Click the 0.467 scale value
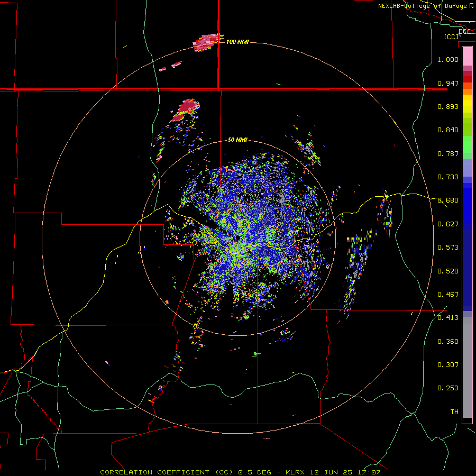This screenshot has height=476, width=476. tap(448, 295)
